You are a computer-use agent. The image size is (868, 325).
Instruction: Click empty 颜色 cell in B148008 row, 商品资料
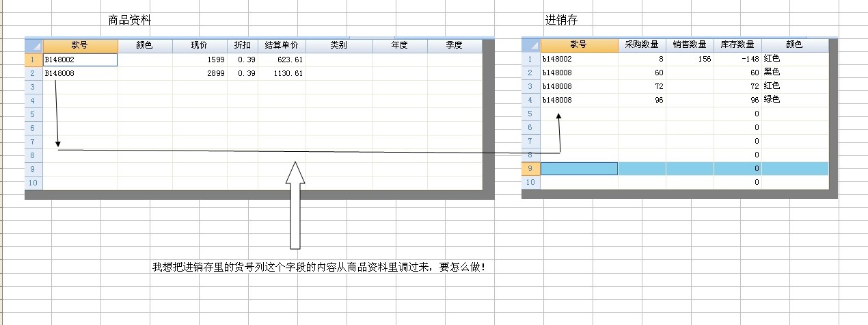click(145, 73)
